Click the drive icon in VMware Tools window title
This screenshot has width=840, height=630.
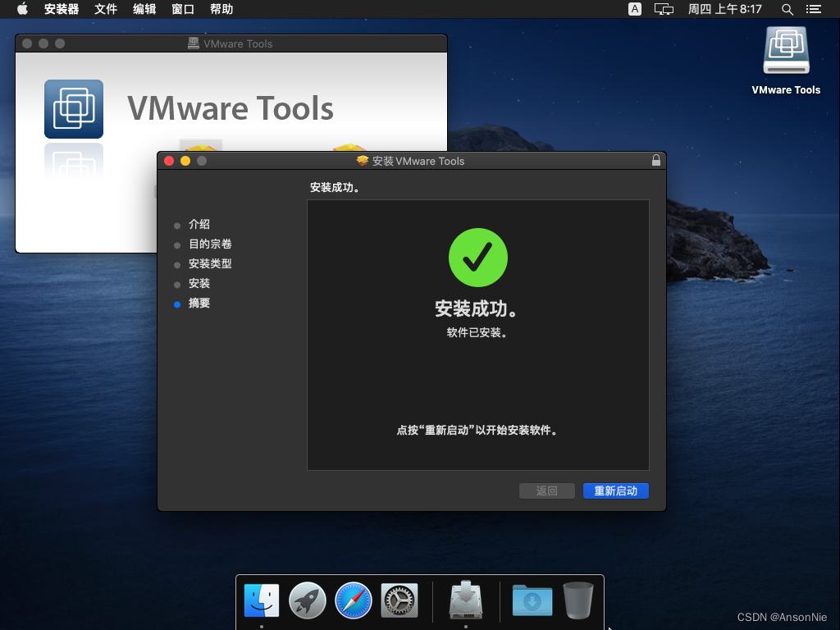click(x=194, y=43)
